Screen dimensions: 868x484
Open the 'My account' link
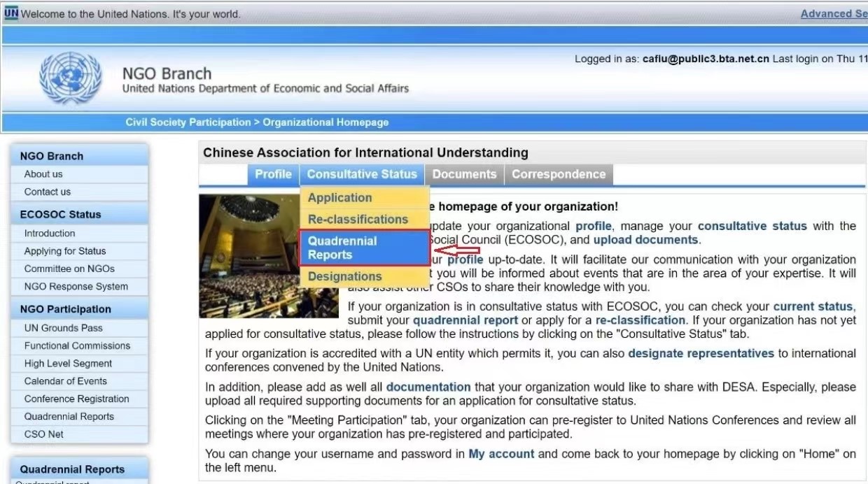(x=501, y=454)
